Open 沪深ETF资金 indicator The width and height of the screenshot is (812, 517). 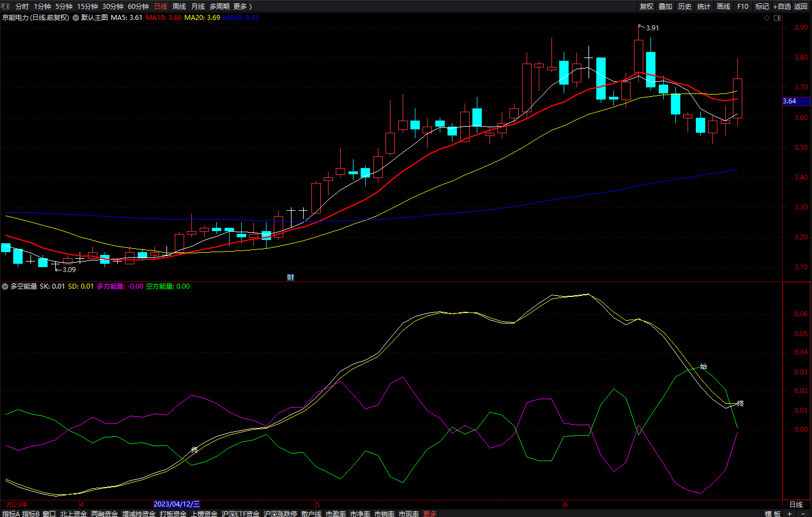point(241,514)
